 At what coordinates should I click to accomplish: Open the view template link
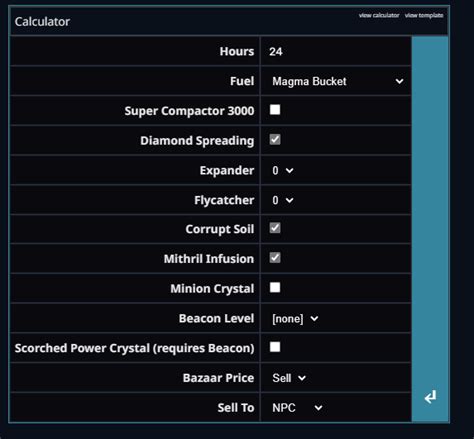click(424, 15)
